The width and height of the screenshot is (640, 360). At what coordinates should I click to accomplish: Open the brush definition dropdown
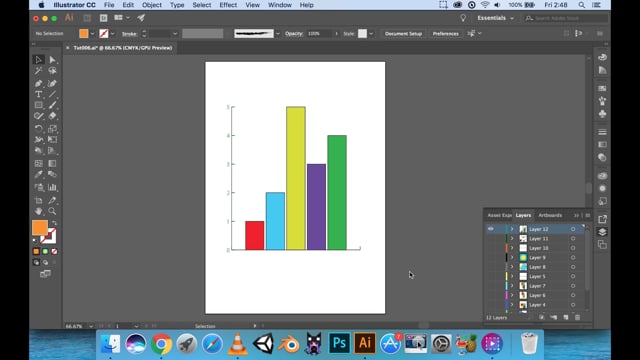[x=278, y=33]
